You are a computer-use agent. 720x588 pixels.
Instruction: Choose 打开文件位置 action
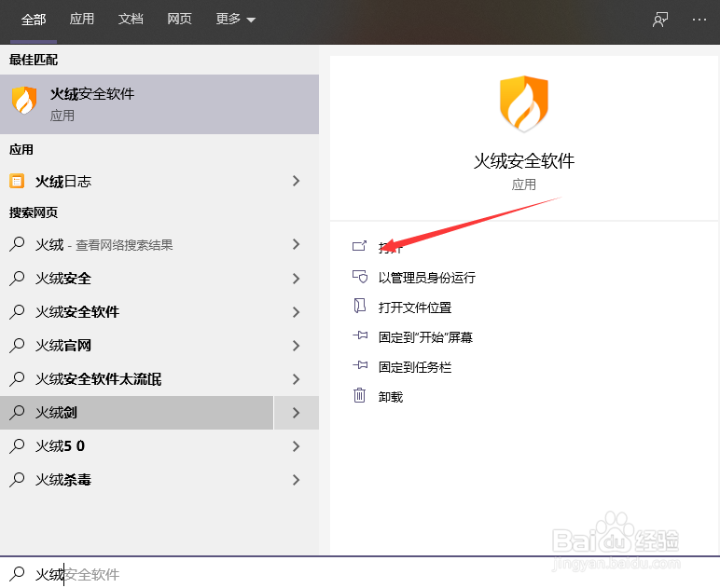(415, 308)
